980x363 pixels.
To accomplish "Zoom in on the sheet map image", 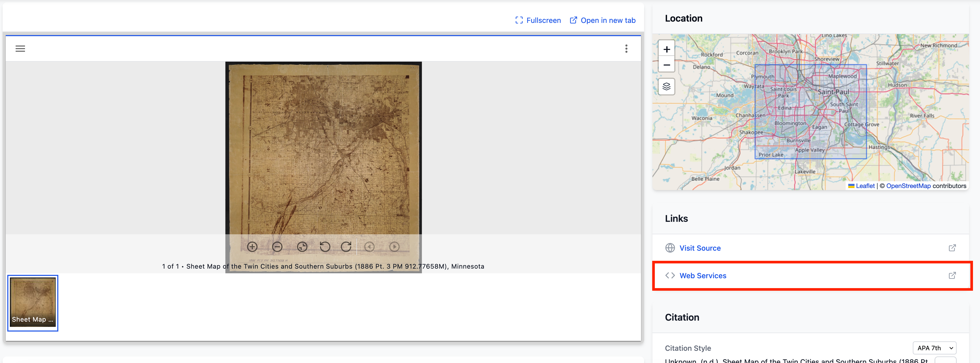I will click(x=252, y=247).
